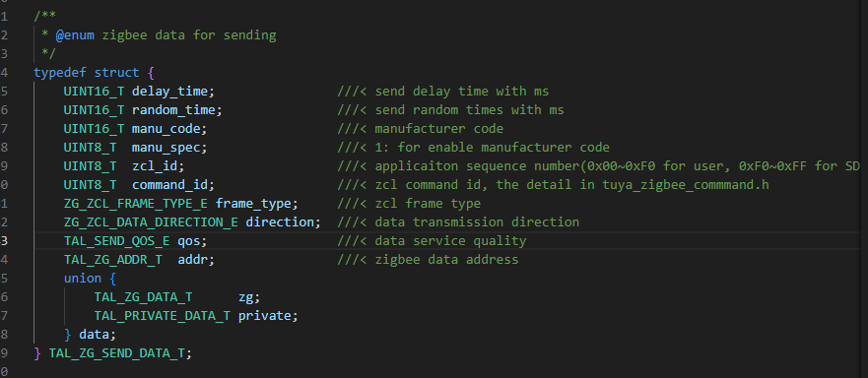Click the tuya_zigbee_commmand.h comment text

pyautogui.click(x=686, y=185)
